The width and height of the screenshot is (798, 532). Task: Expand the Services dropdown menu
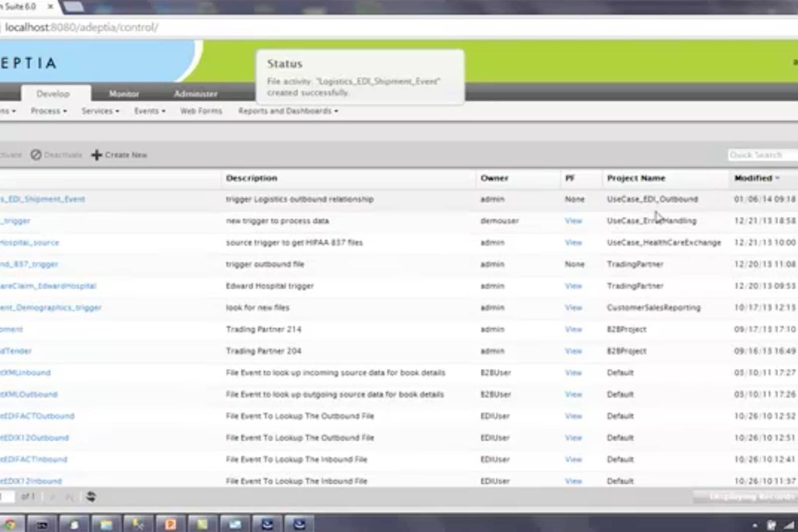click(100, 111)
